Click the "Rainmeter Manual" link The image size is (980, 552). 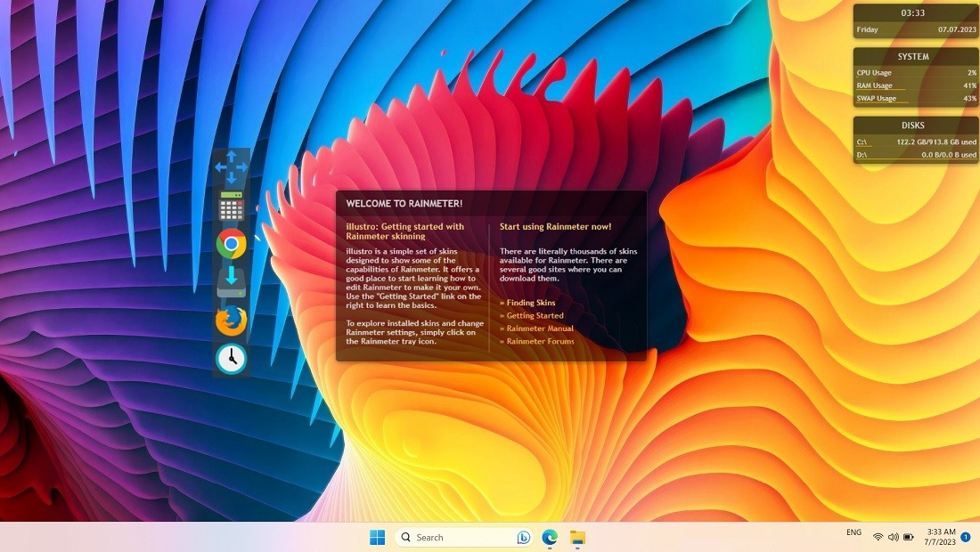pyautogui.click(x=539, y=327)
